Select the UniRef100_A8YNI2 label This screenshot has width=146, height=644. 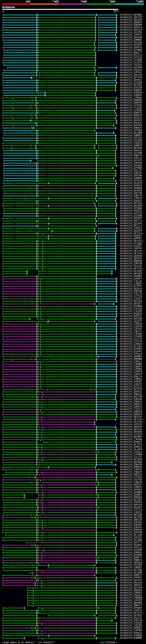[131, 80]
